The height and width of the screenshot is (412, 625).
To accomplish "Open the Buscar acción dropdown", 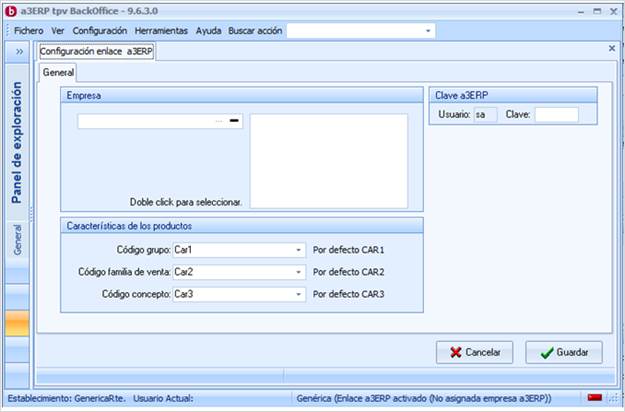I will [x=428, y=31].
